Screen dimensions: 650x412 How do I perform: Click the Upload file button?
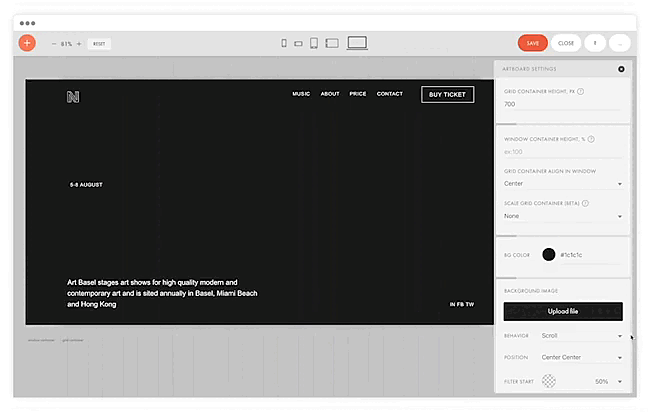click(563, 311)
